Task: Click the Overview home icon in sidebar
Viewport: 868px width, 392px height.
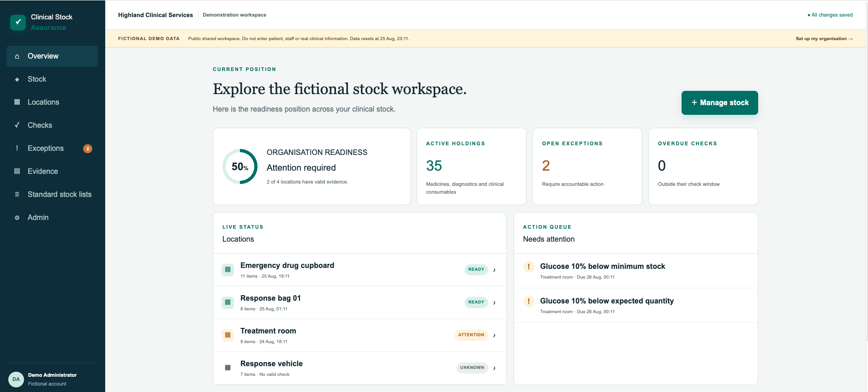Action: point(17,56)
